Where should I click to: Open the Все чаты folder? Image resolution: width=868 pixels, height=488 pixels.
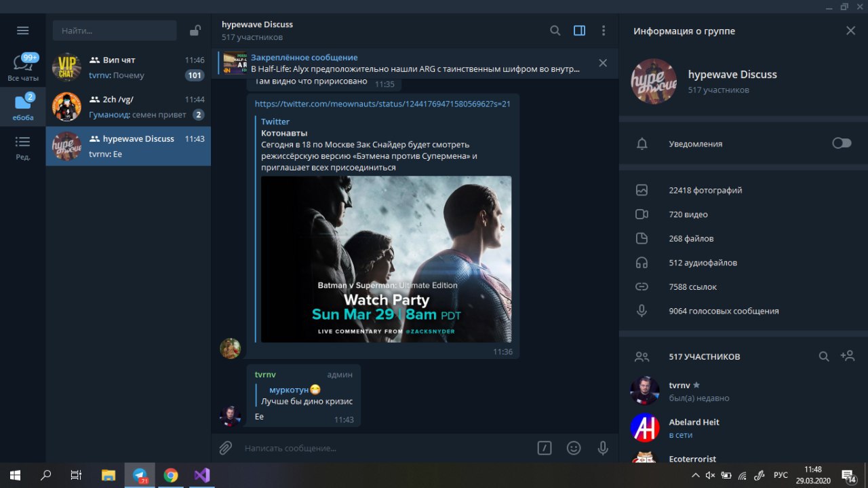click(x=23, y=67)
